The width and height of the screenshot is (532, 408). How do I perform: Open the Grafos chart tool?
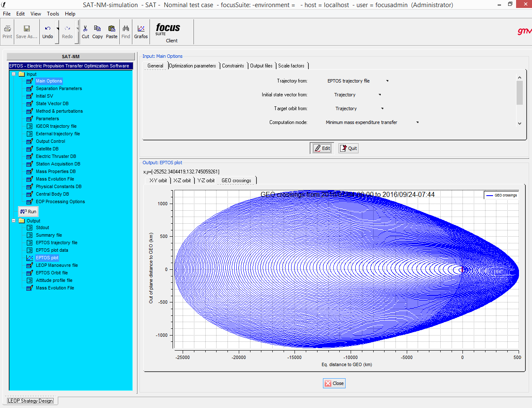coord(141,28)
